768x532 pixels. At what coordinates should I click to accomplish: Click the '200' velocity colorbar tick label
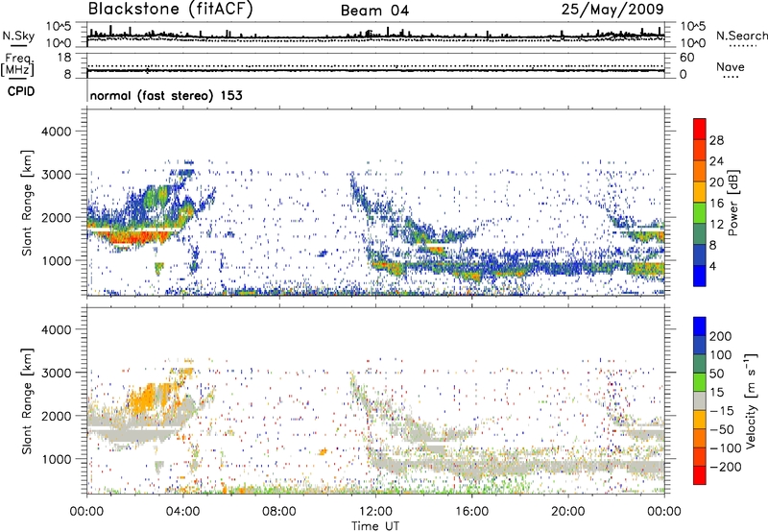(721, 336)
